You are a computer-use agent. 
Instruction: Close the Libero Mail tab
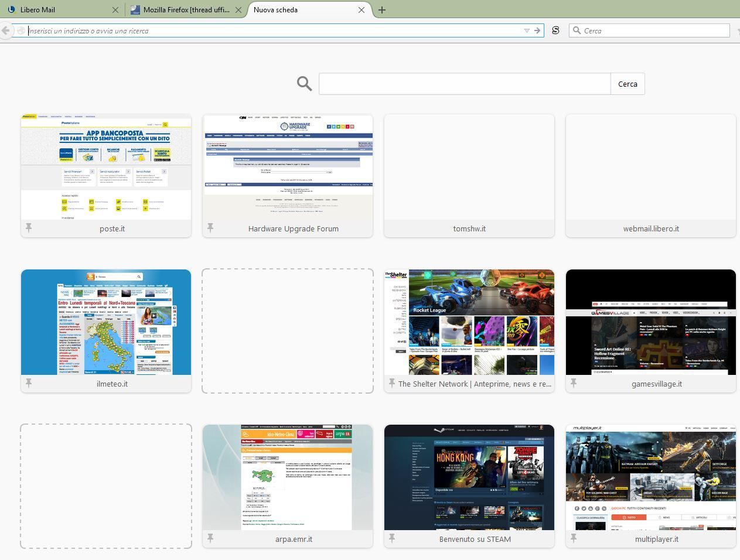(115, 10)
